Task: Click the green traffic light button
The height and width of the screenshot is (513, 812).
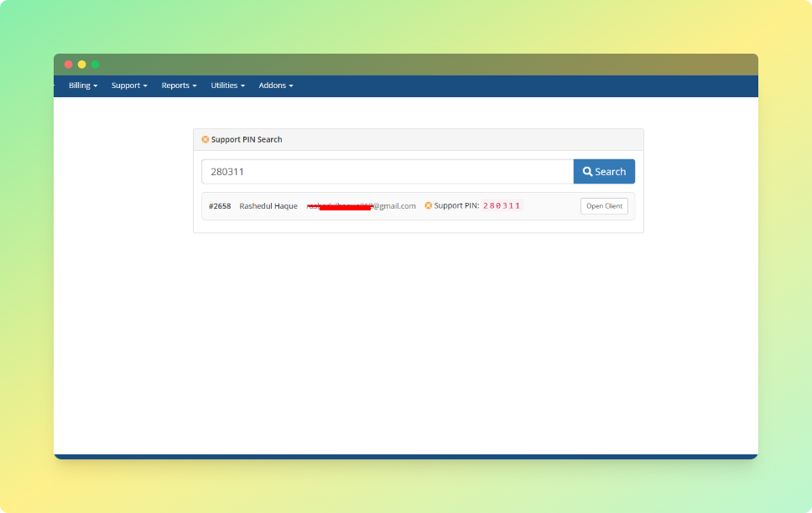Action: coord(95,64)
